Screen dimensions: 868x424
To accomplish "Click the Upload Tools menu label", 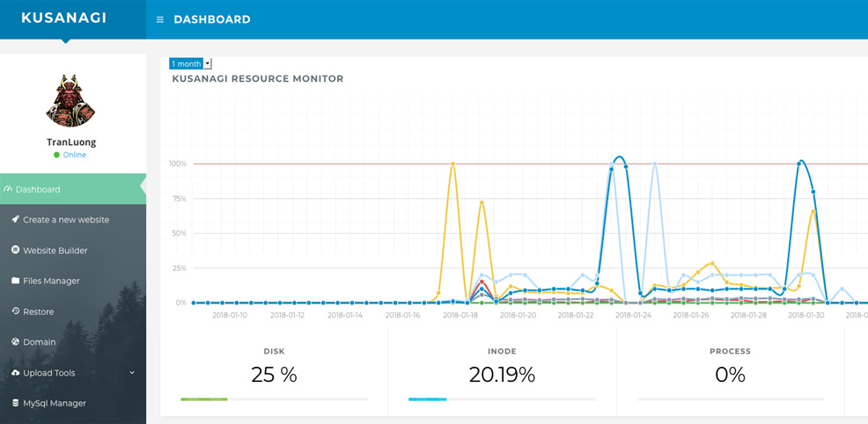I will click(x=48, y=373).
